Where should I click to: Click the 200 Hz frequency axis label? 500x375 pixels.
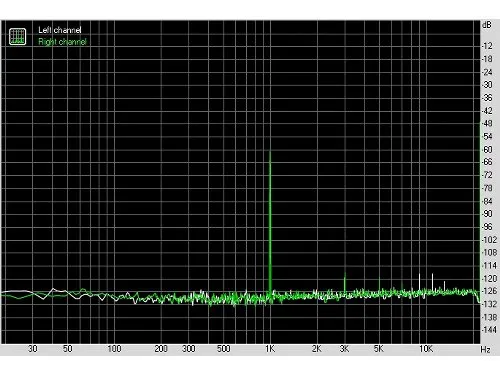click(x=161, y=349)
